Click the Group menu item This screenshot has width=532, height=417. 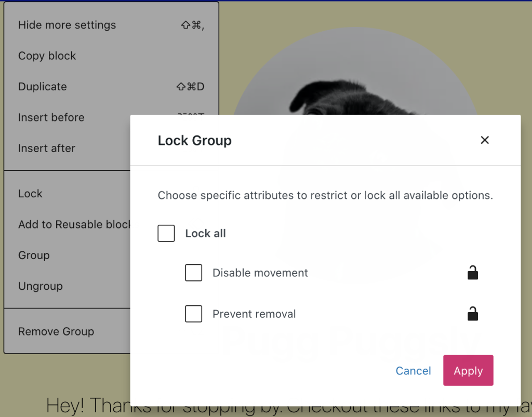34,255
